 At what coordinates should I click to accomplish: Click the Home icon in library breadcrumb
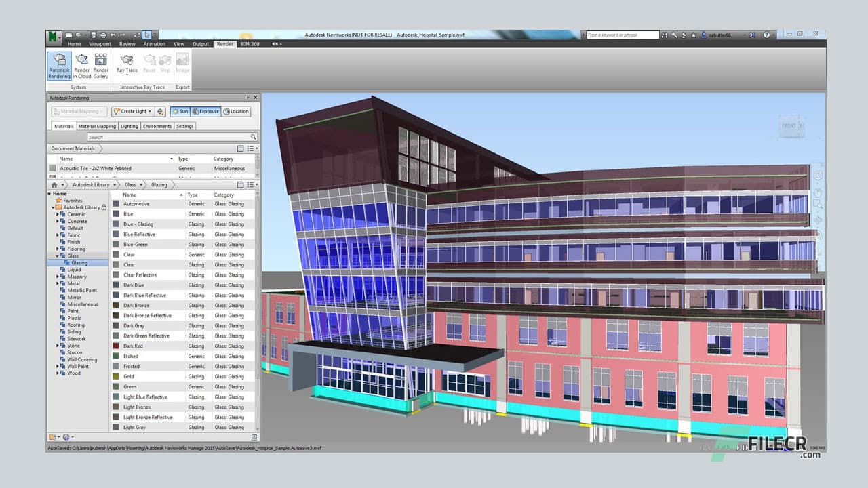pos(54,184)
